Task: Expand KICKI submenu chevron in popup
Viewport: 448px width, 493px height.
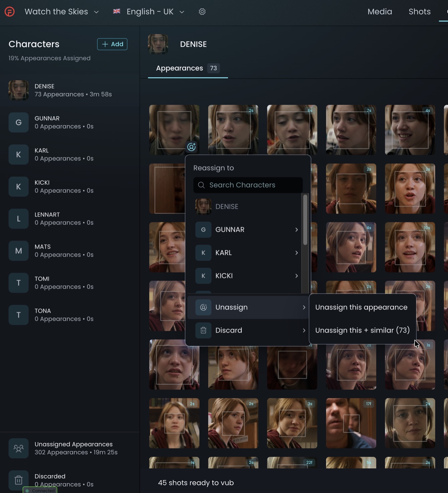Action: (297, 276)
